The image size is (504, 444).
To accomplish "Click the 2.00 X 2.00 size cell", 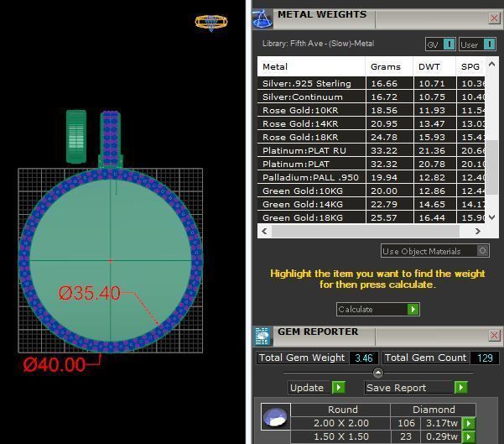I will tap(340, 423).
